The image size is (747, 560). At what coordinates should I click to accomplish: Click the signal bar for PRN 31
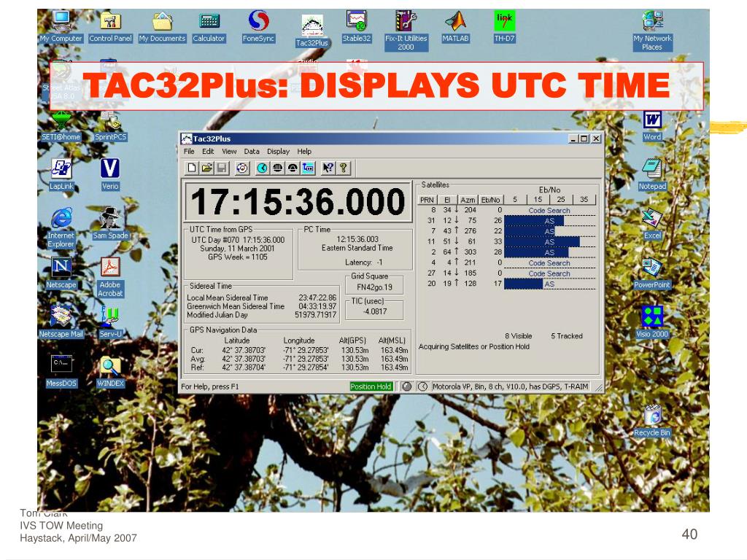534,221
